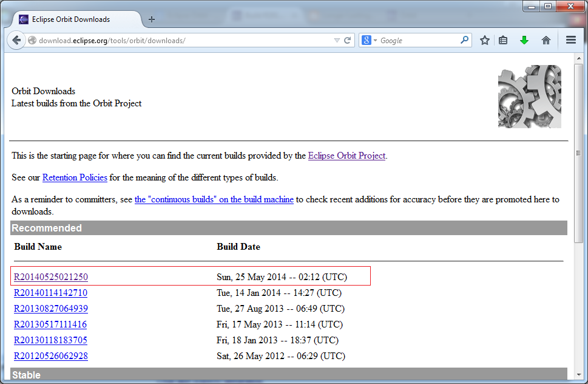Click the 'Stable' section header
Screen dimensions: 588x384
click(x=288, y=374)
